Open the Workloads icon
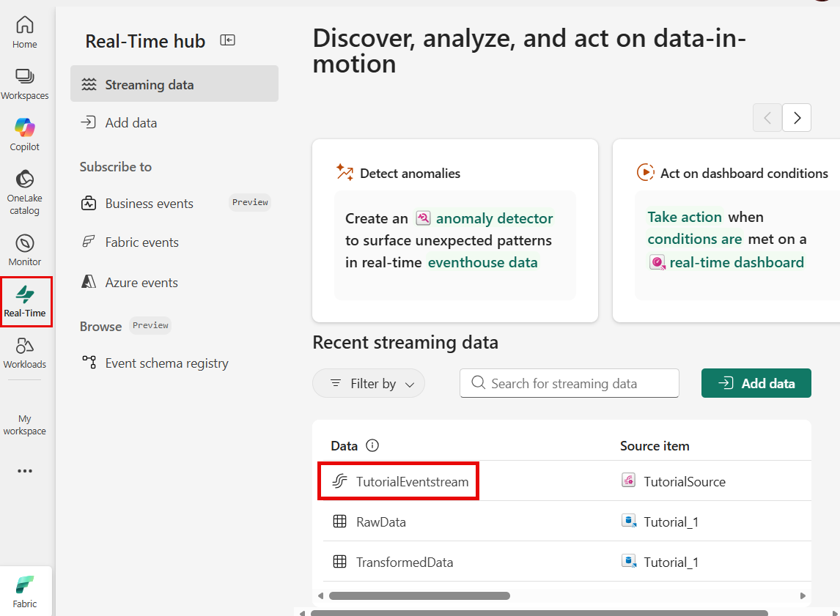The image size is (840, 616). coord(24,352)
